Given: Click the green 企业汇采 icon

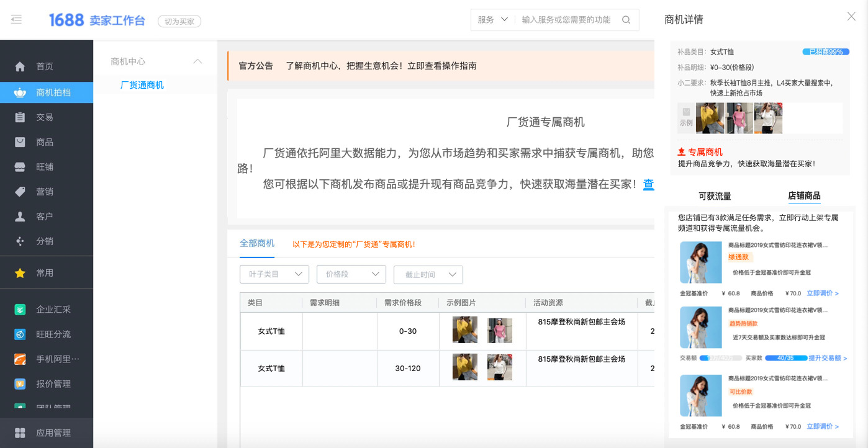Looking at the screenshot, I should 20,310.
